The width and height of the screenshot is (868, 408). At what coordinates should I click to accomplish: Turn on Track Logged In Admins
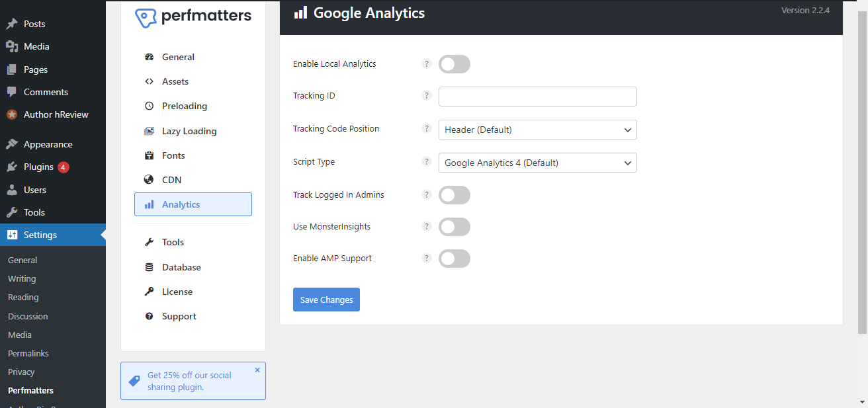pos(454,195)
